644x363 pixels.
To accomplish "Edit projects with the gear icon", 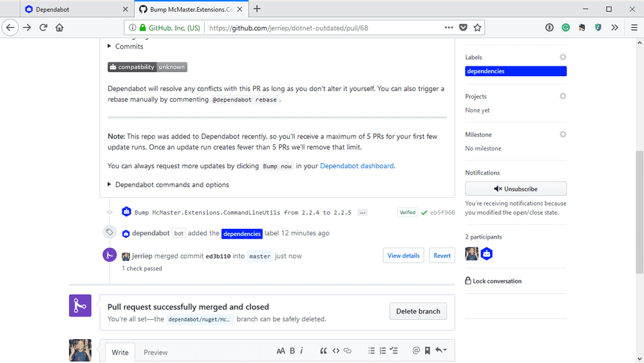I will (x=563, y=96).
